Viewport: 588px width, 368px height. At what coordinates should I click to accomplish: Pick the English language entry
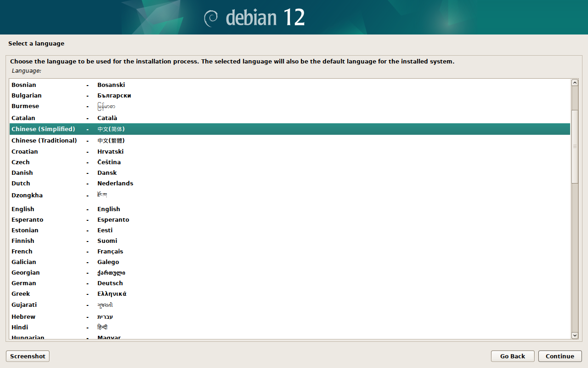[x=290, y=209]
